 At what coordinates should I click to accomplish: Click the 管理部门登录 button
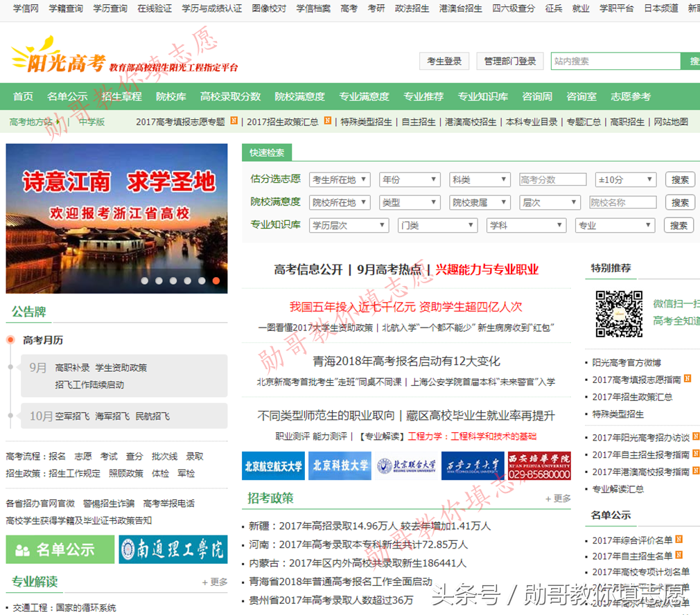click(509, 61)
